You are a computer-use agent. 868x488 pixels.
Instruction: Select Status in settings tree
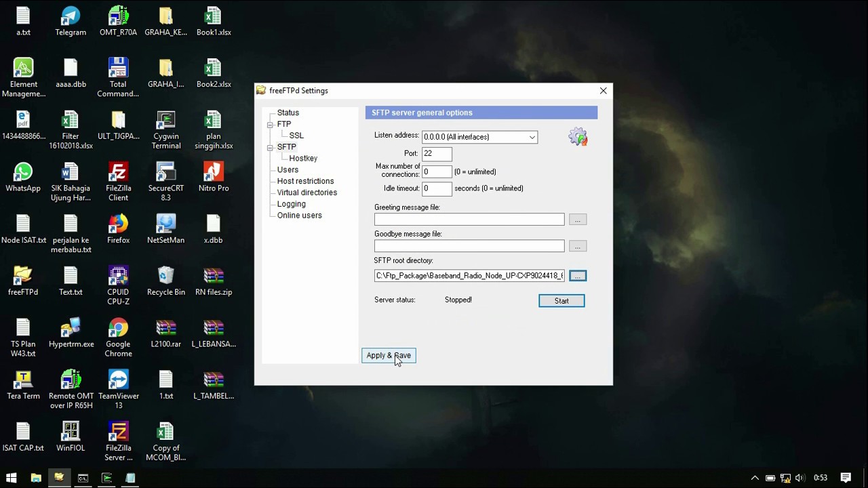click(x=288, y=113)
